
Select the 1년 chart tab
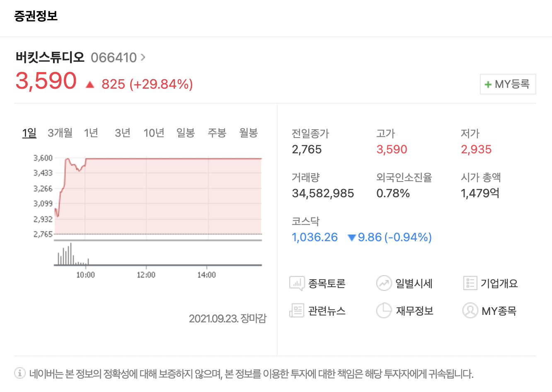[91, 133]
